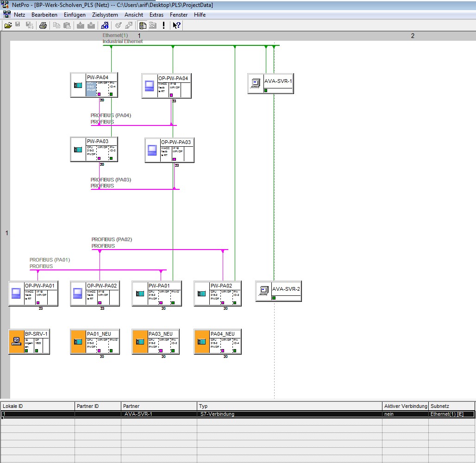This screenshot has width=476, height=463.
Task: Click the highlighted CPU module in PW-PA04
Action: 91,88
